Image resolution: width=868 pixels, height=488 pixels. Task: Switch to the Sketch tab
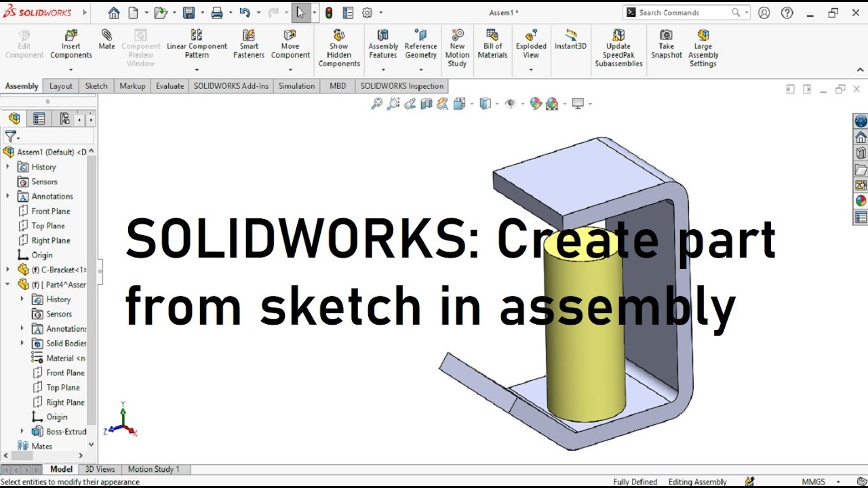pos(96,86)
